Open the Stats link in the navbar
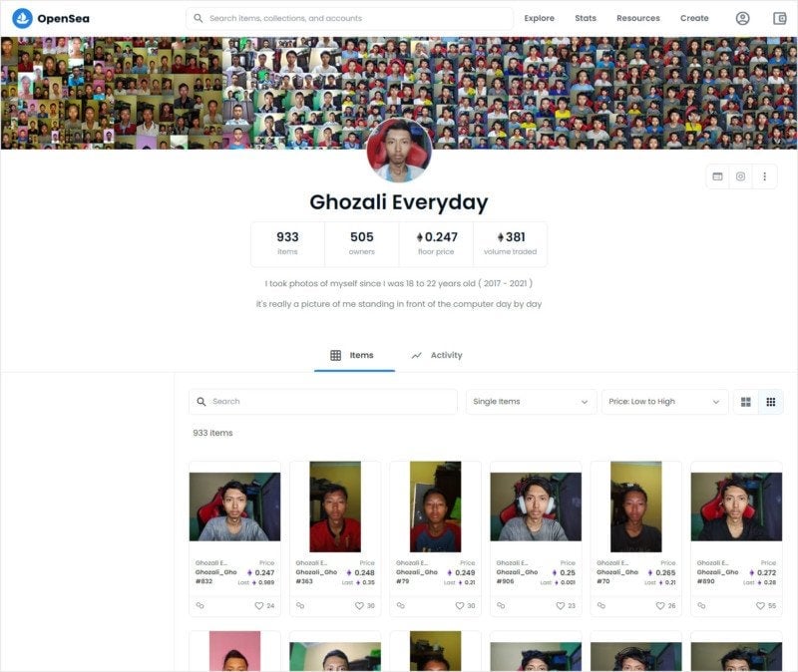 pyautogui.click(x=586, y=18)
